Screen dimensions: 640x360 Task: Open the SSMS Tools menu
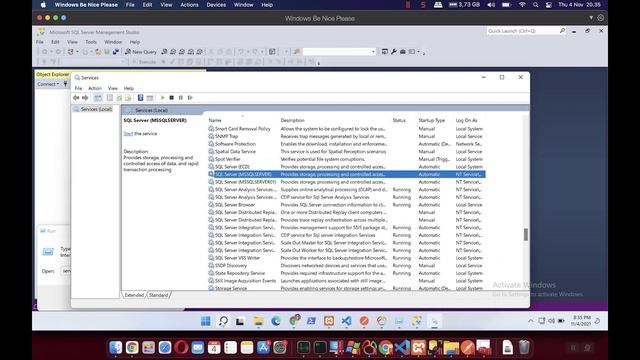(x=91, y=42)
